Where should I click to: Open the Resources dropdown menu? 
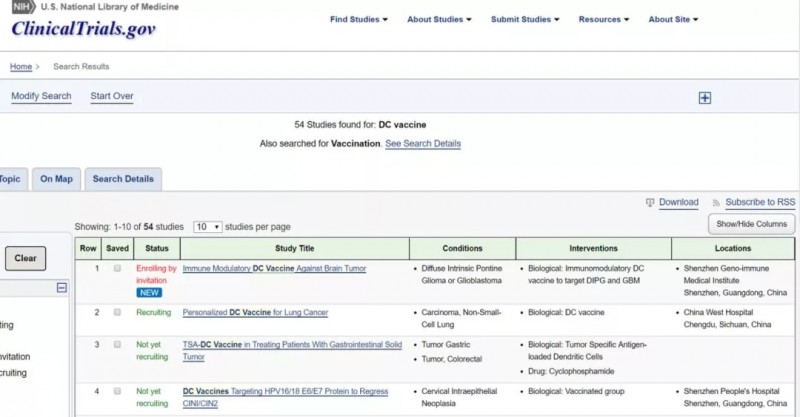[604, 19]
